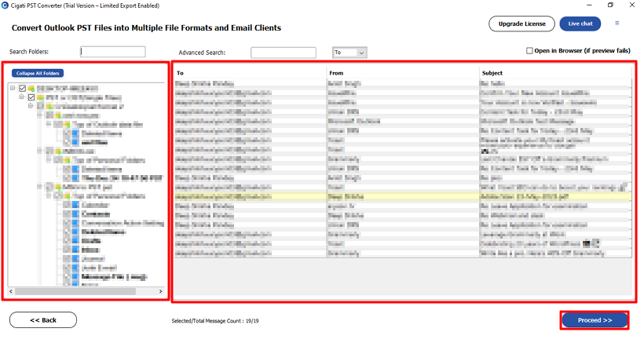644x343 pixels.
Task: Tick the Open in Browser checkbox
Action: [x=529, y=50]
